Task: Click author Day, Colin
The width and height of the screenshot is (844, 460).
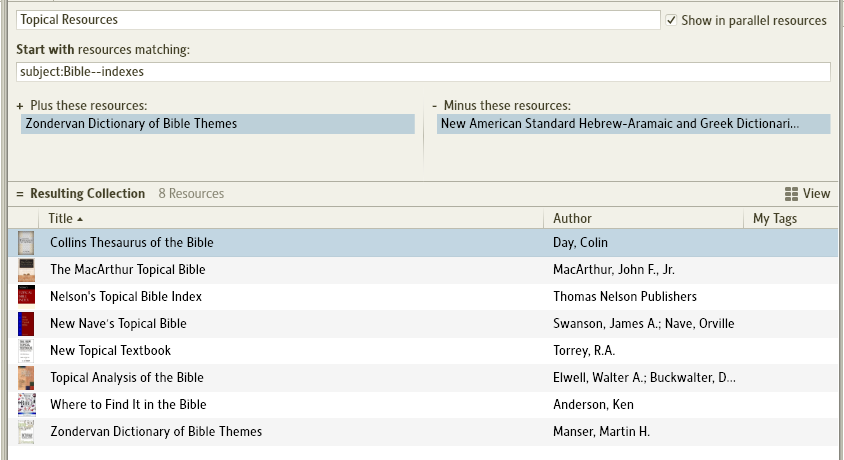Action: [580, 243]
